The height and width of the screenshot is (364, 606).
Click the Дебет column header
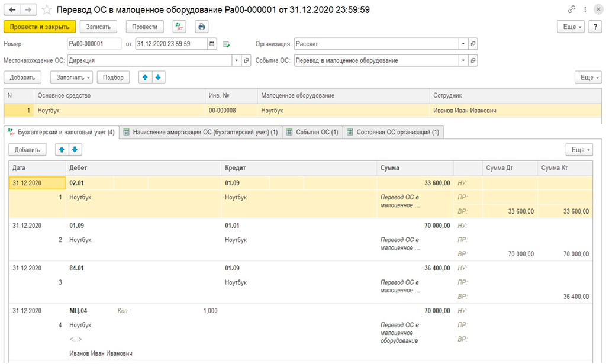pyautogui.click(x=143, y=168)
